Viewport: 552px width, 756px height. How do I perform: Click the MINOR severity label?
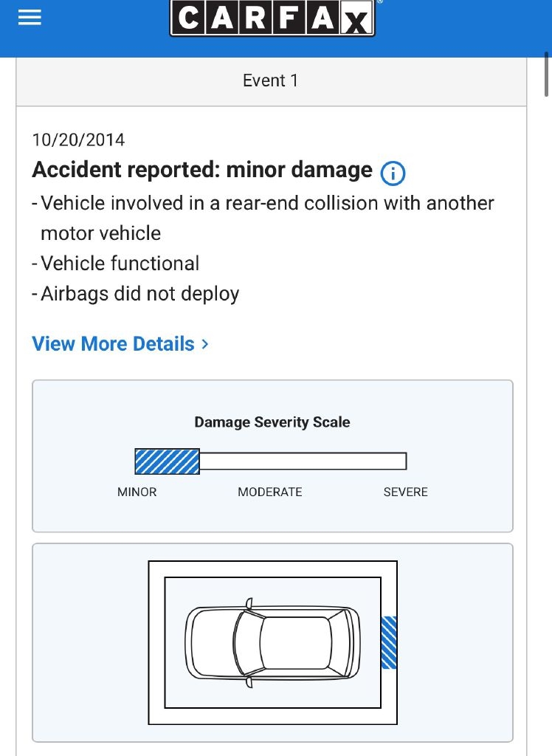tap(137, 492)
